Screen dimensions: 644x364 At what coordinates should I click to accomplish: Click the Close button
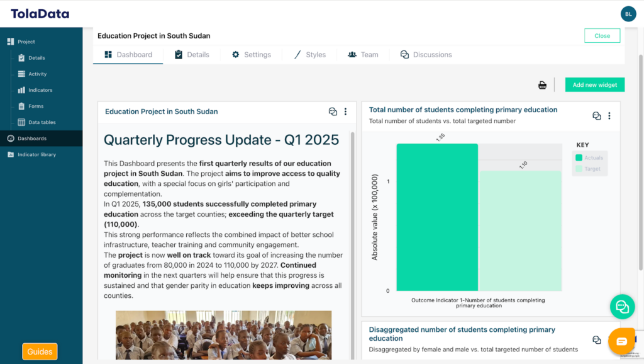[602, 36]
